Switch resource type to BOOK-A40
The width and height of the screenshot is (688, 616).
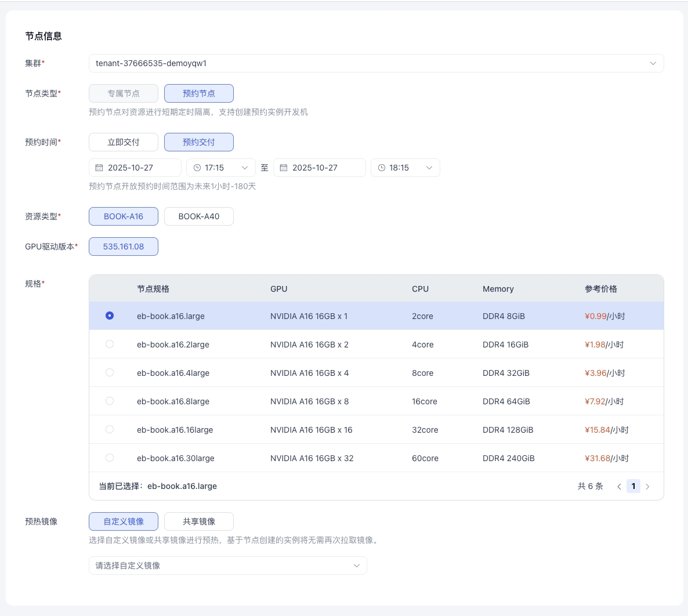tap(199, 216)
